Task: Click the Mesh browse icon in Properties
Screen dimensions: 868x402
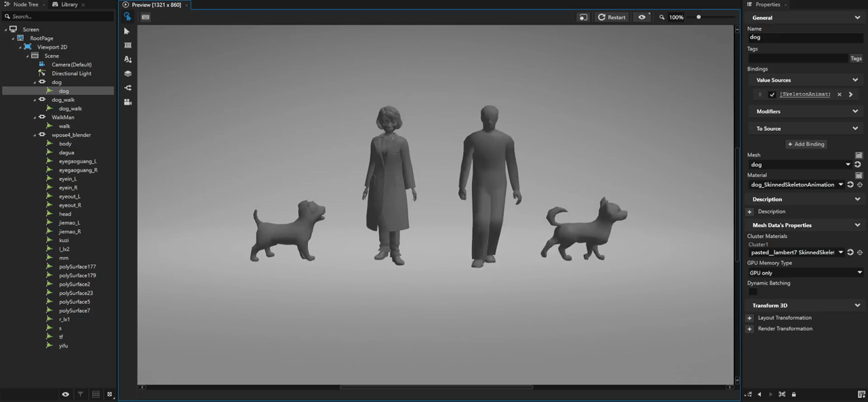Action: pyautogui.click(x=859, y=155)
